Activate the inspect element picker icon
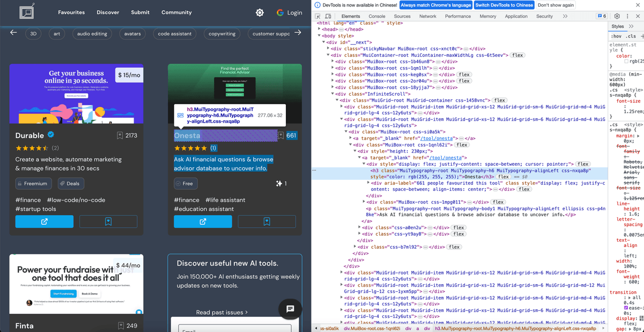The height and width of the screenshot is (332, 644). click(x=318, y=16)
